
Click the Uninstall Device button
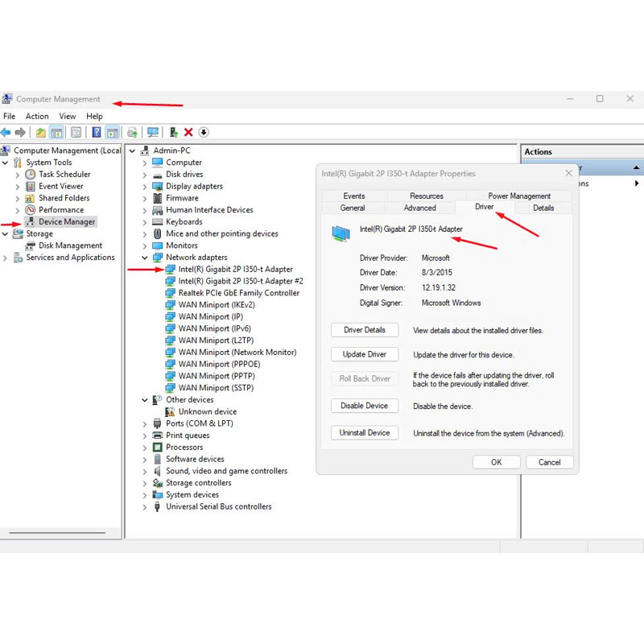coord(365,432)
